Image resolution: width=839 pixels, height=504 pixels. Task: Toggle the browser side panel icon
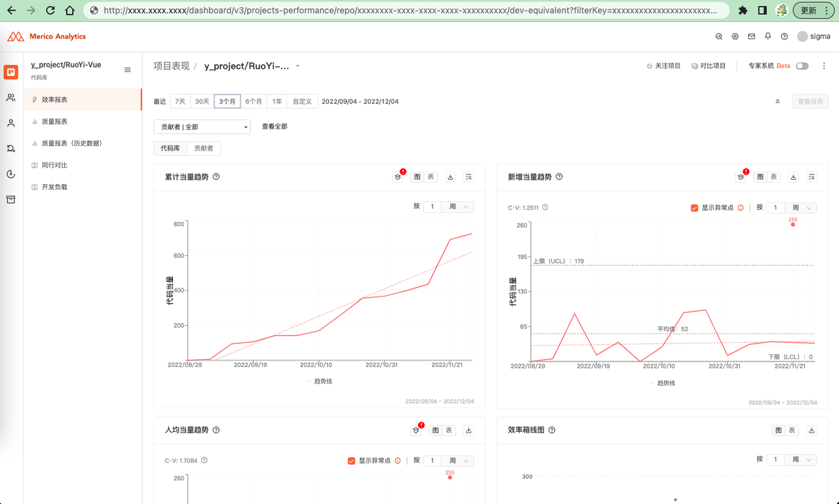(x=762, y=10)
